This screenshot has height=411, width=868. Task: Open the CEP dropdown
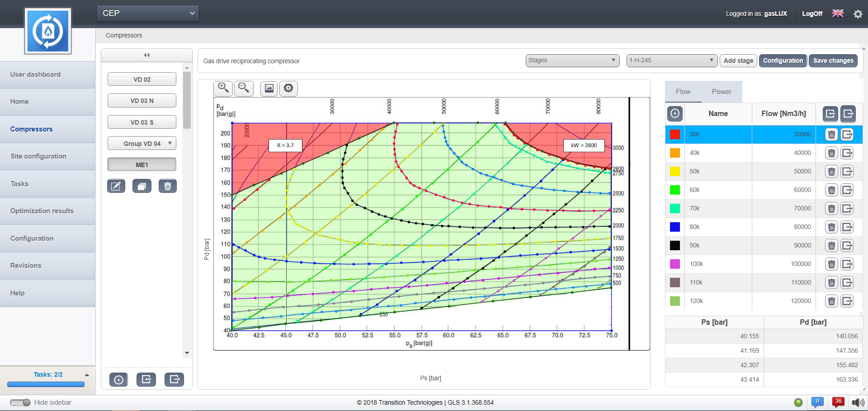click(x=148, y=13)
